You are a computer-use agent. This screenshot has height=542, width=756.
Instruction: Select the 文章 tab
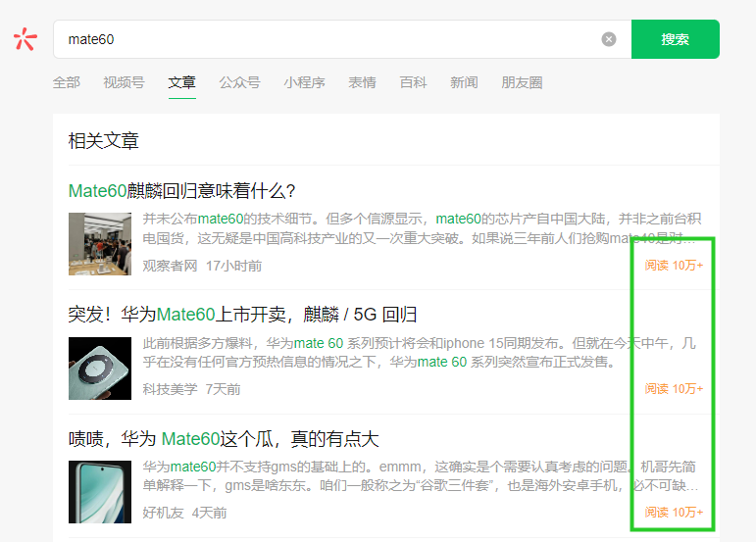pos(181,82)
